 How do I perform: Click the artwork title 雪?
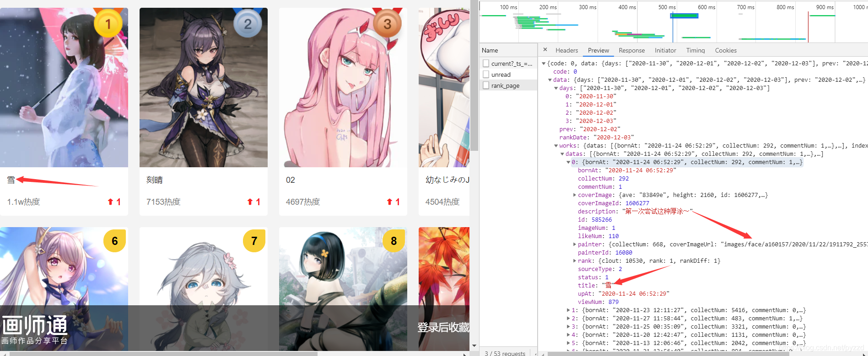pyautogui.click(x=11, y=180)
